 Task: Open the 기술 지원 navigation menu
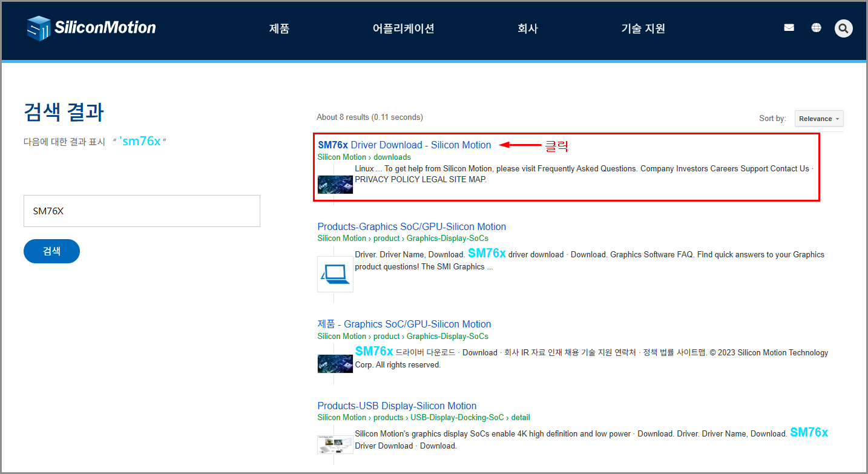coord(643,28)
